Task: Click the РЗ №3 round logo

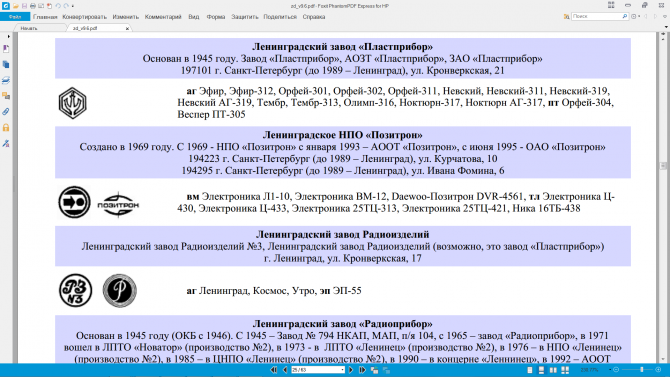Action: point(75,290)
